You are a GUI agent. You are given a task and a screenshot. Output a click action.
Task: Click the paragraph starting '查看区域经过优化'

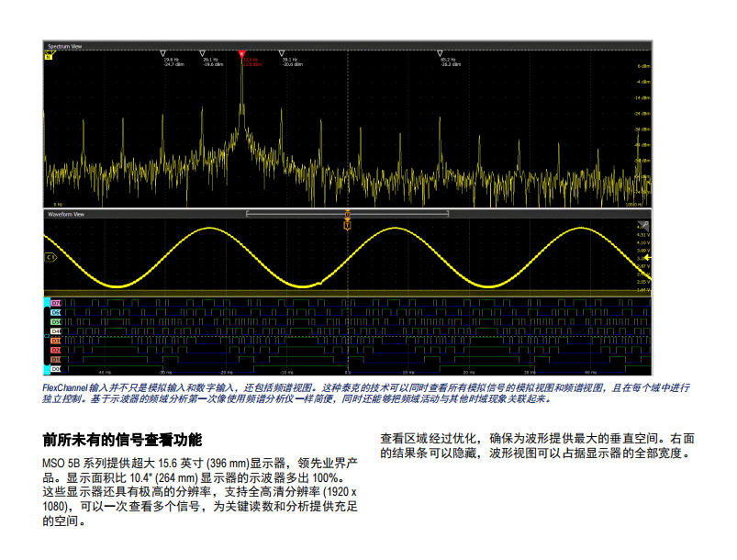coord(537,446)
